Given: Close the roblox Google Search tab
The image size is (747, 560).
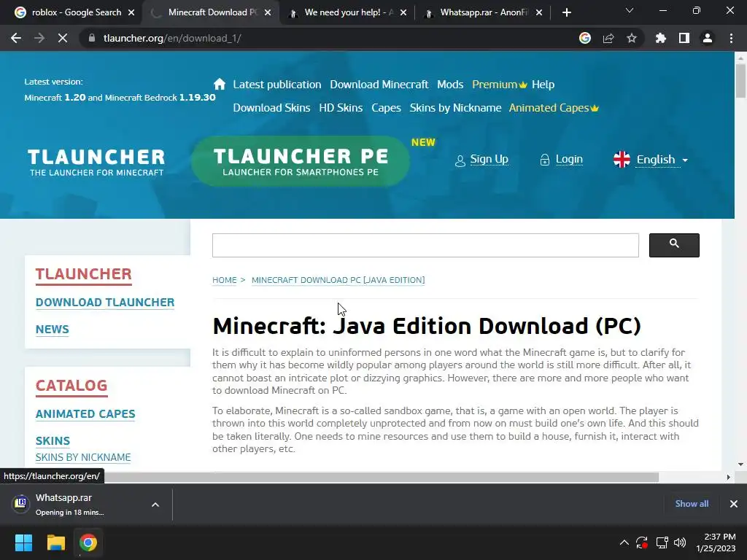Looking at the screenshot, I should click(x=131, y=12).
